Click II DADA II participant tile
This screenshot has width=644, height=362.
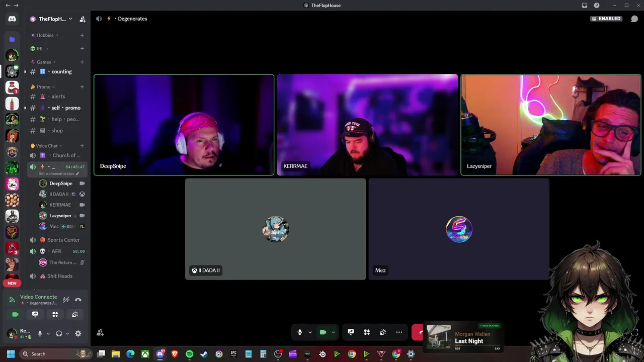[276, 229]
